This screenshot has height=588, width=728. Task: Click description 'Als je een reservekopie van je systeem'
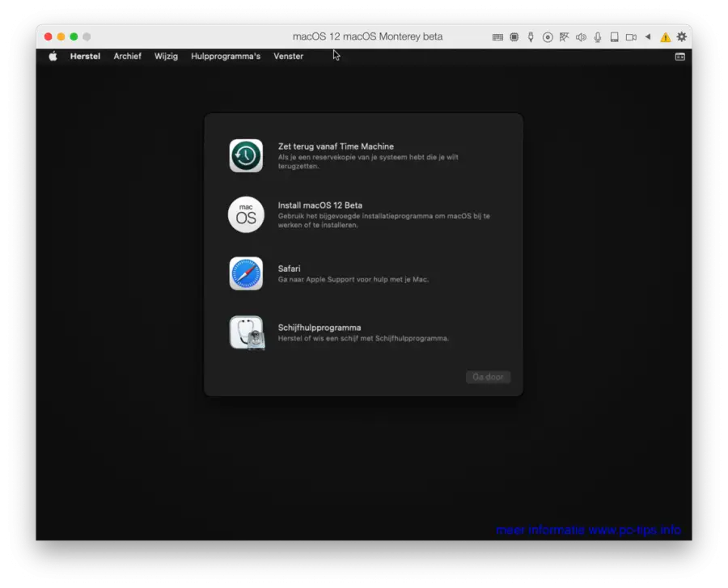pos(368,162)
